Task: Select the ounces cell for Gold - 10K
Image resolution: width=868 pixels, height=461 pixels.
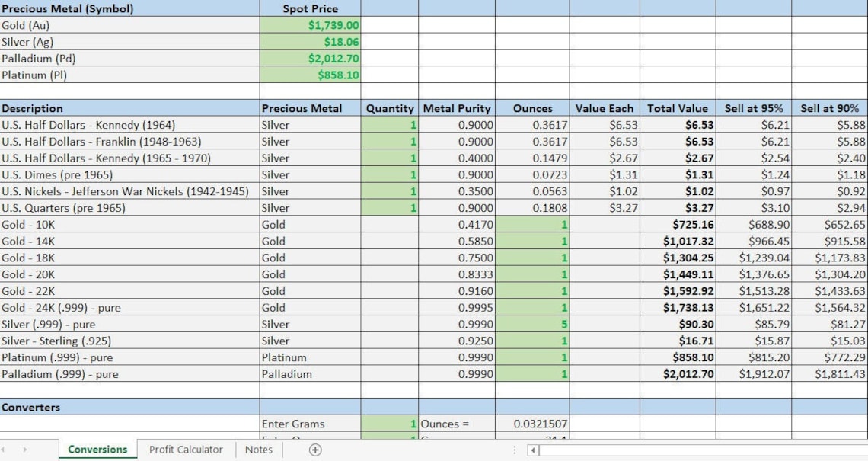Action: [532, 225]
